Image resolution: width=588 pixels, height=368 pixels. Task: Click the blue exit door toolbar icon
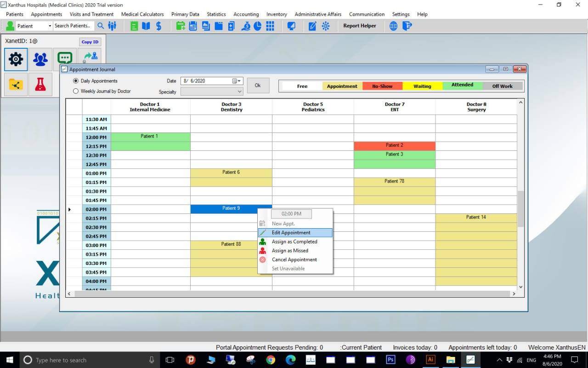[407, 26]
